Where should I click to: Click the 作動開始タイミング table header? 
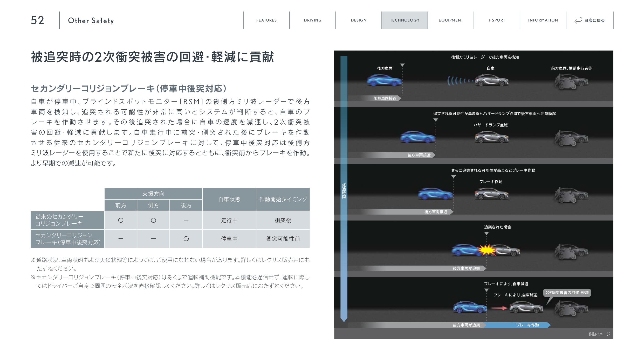pyautogui.click(x=283, y=199)
